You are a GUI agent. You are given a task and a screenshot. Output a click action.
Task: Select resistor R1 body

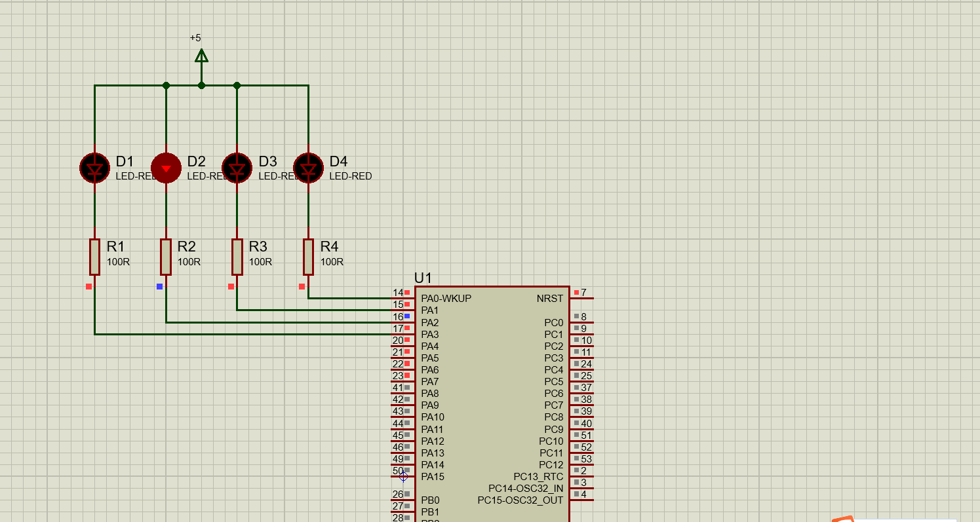pos(94,257)
